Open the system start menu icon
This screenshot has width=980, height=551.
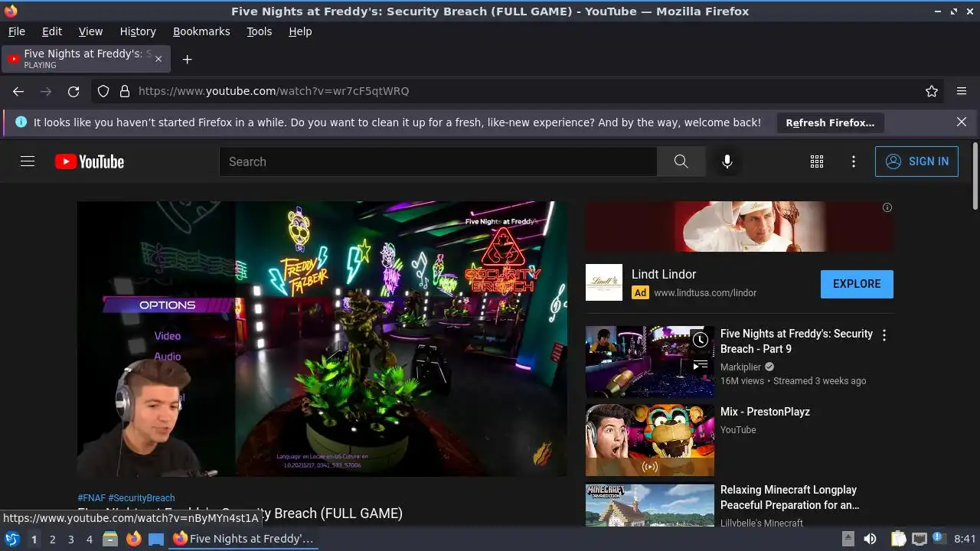tap(11, 539)
